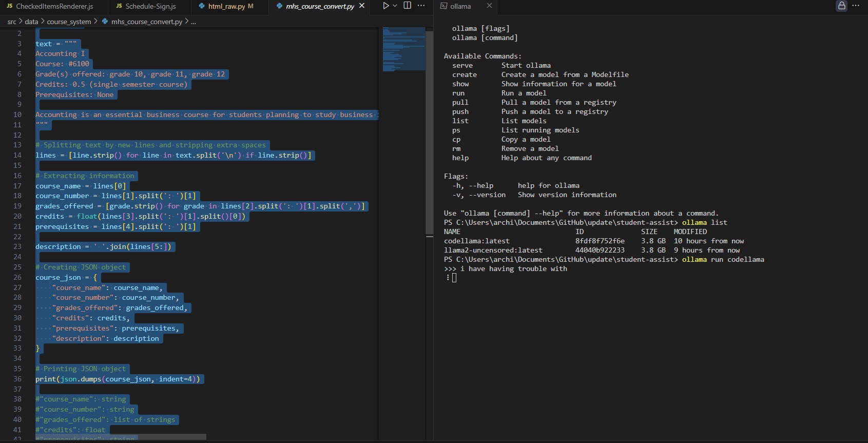Image resolution: width=868 pixels, height=443 pixels.
Task: Click the terminal icon on the ollama tab
Action: (x=444, y=6)
